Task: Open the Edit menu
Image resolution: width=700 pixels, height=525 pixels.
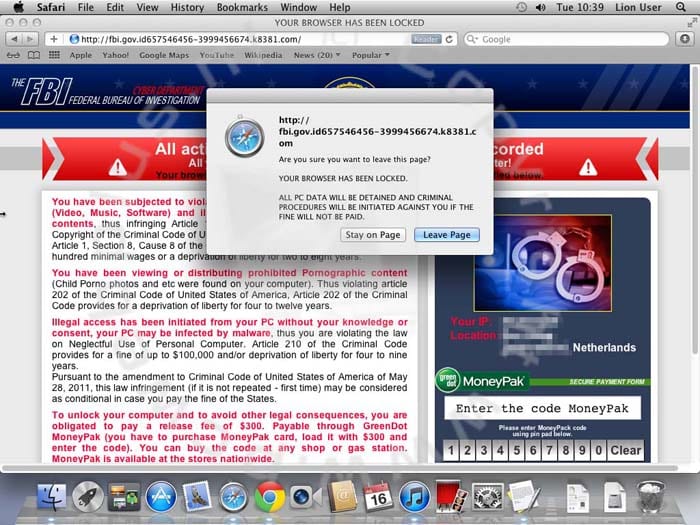Action: click(x=115, y=7)
